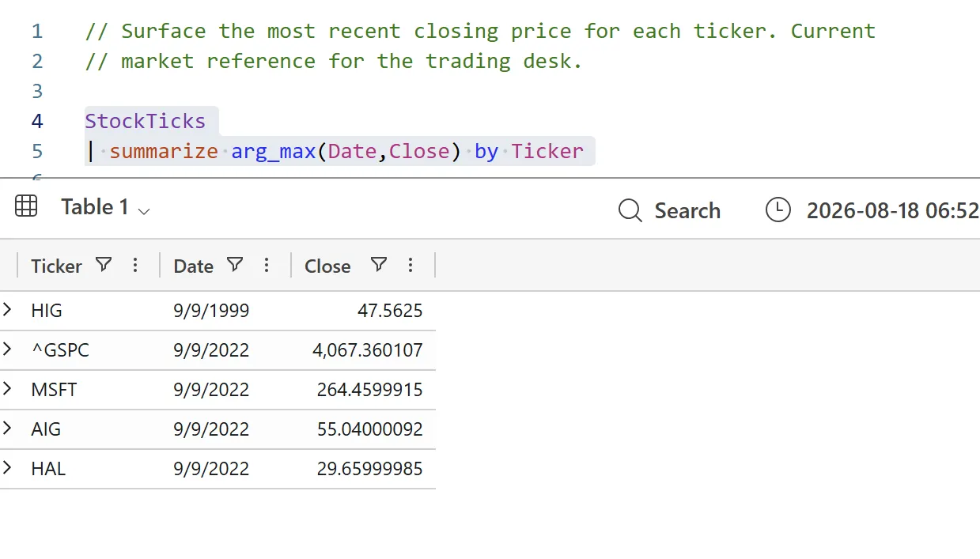The image size is (980, 559).
Task: Open the Date column filter
Action: click(235, 265)
